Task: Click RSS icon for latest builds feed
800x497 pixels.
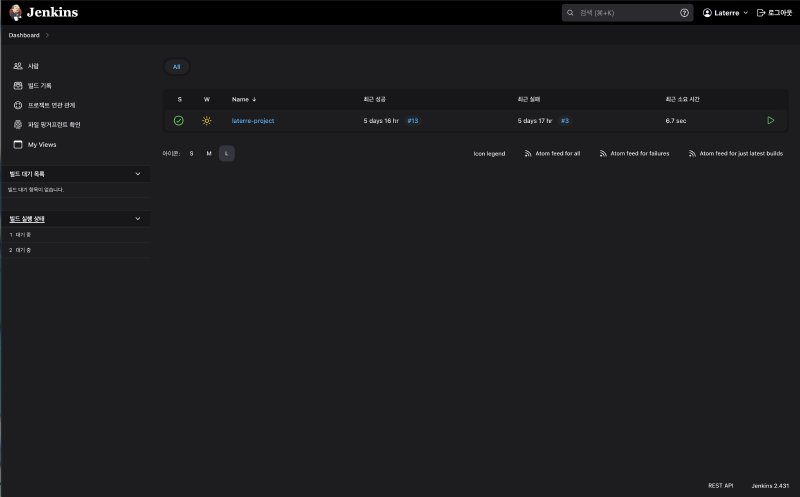Action: click(x=692, y=154)
